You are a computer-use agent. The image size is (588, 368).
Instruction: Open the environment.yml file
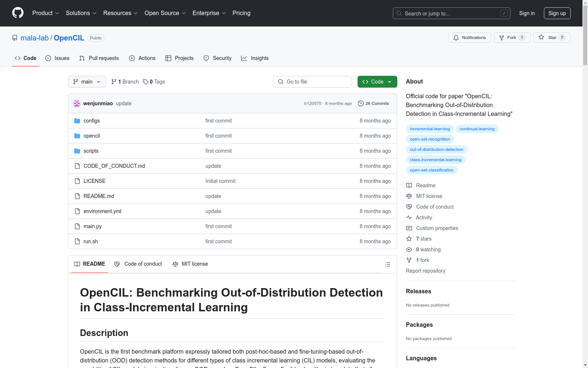(102, 211)
